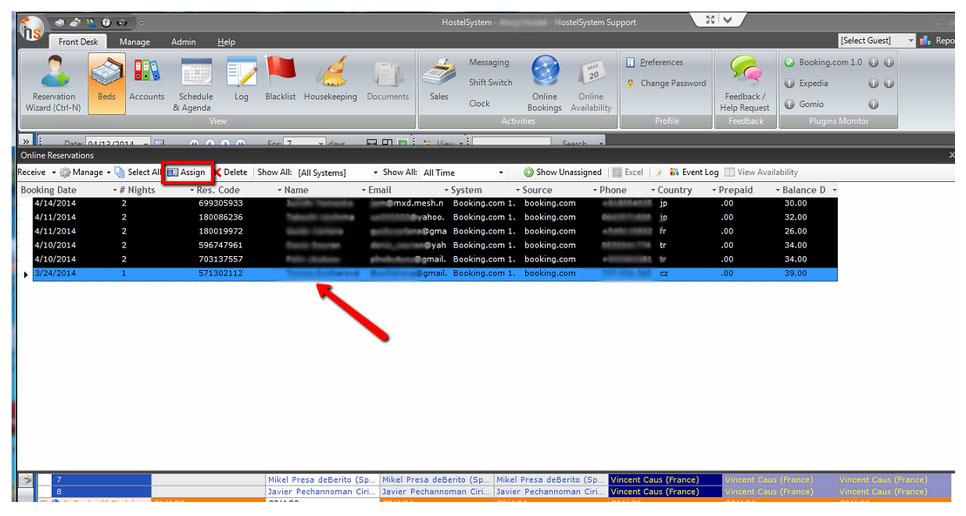
Task: Click Clock in Activities group
Action: tap(479, 103)
